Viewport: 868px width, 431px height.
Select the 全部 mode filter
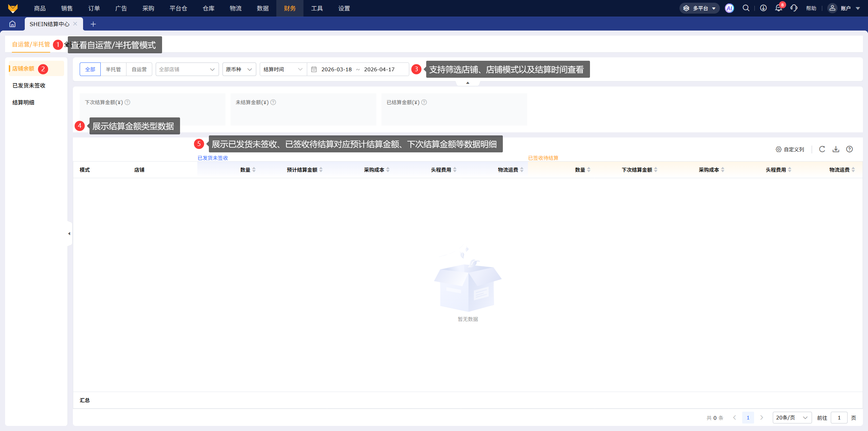point(90,69)
